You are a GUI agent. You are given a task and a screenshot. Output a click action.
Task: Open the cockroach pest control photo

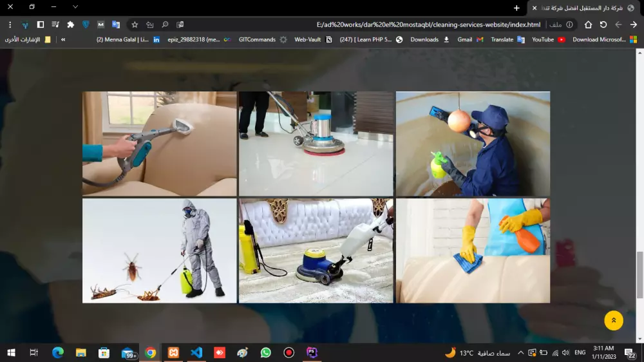159,251
